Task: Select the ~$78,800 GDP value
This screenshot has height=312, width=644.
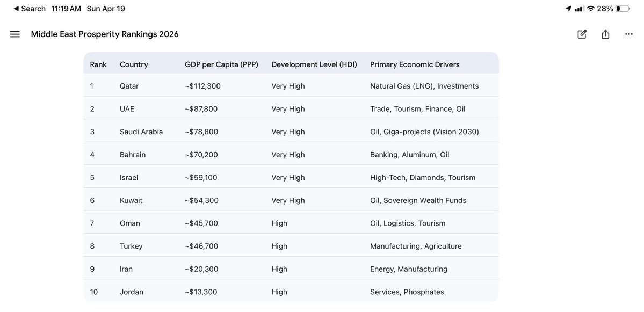Action: (x=201, y=132)
